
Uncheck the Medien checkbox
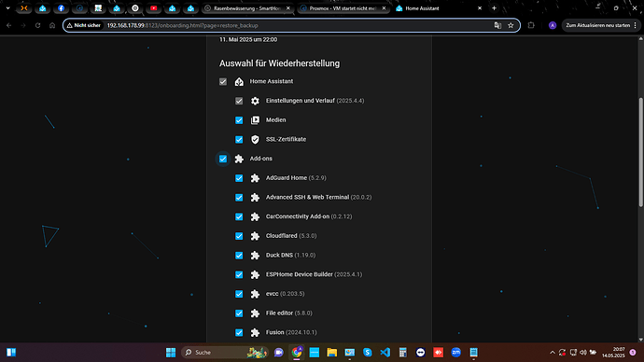point(239,120)
